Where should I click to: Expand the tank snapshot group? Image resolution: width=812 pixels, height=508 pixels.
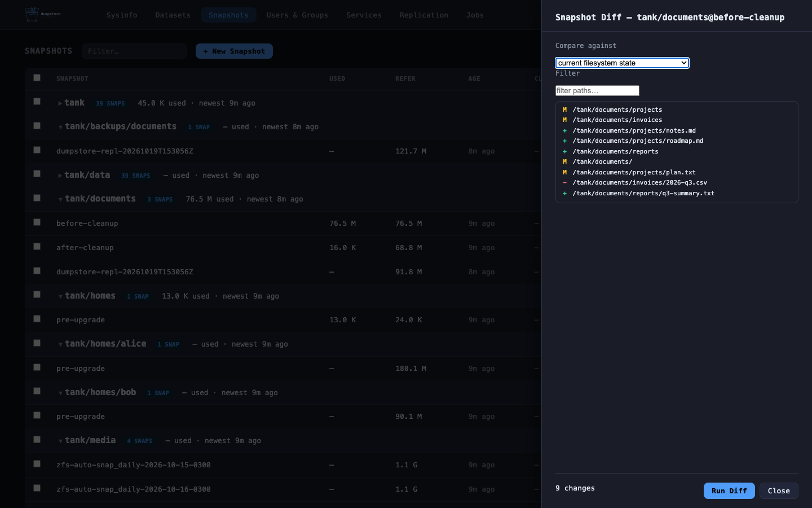[60, 103]
